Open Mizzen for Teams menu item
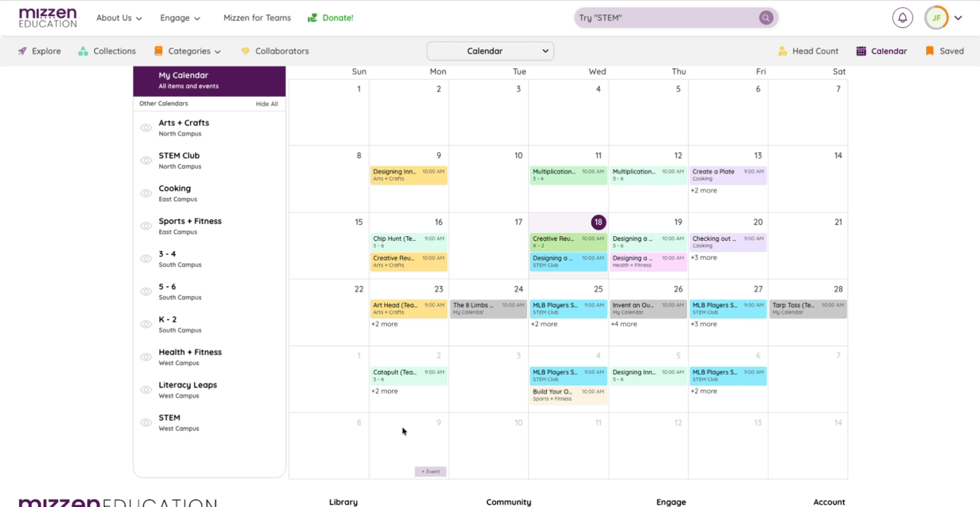Screen dimensions: 980x507 pos(256,17)
